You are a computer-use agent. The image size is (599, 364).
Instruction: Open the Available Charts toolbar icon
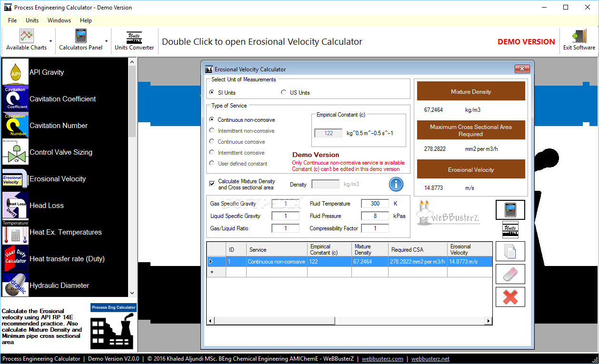[x=27, y=36]
